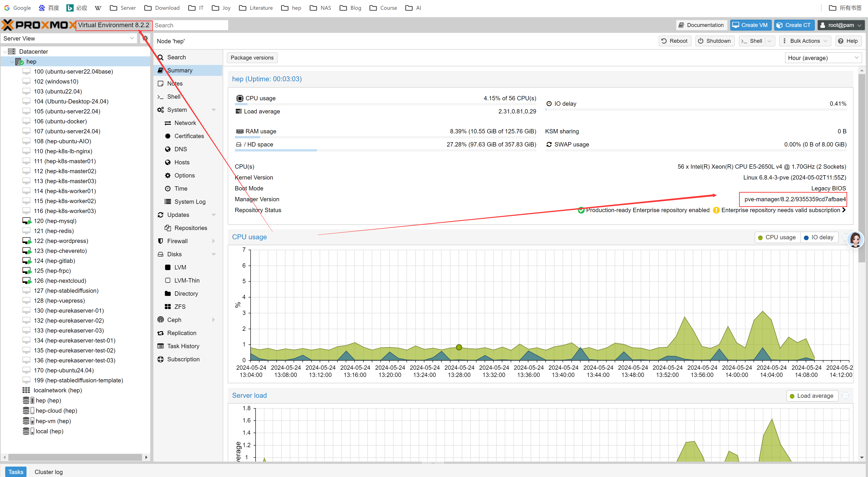The height and width of the screenshot is (477, 868).
Task: Open the gear settings icon beside Server View
Action: click(145, 38)
